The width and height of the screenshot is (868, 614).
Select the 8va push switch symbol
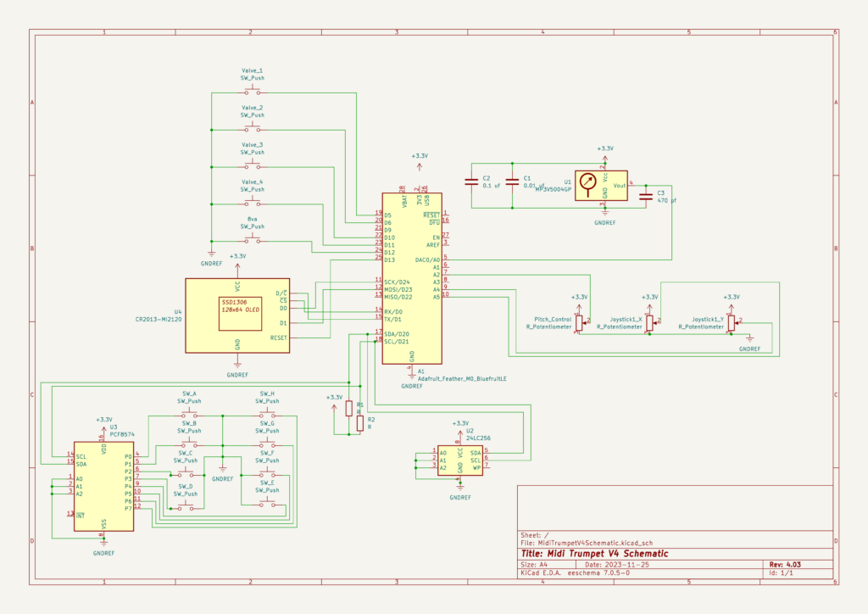coord(252,241)
